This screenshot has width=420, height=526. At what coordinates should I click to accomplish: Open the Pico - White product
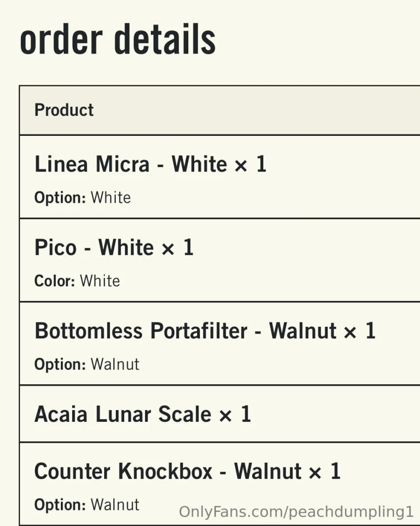90,247
